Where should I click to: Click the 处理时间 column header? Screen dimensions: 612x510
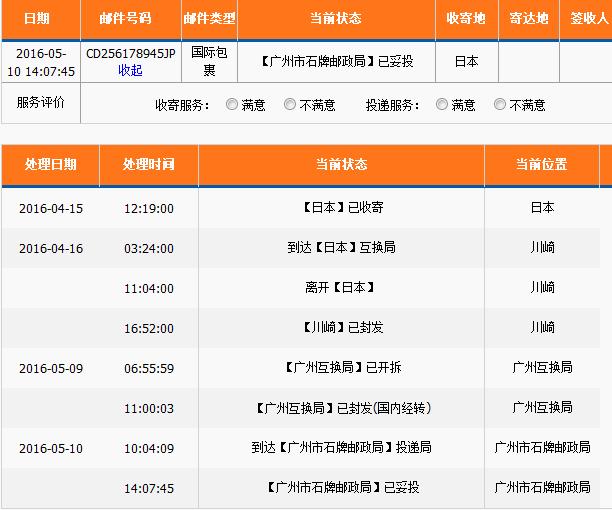[149, 164]
